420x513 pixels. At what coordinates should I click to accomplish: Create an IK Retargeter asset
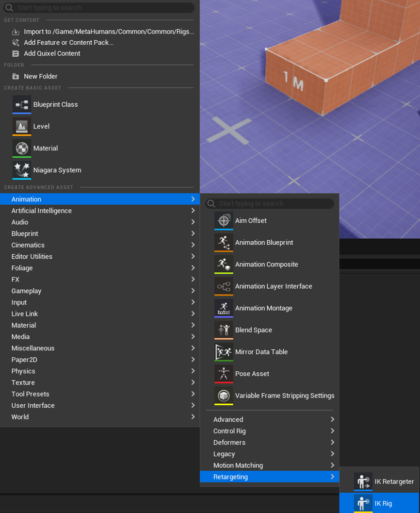click(x=379, y=481)
